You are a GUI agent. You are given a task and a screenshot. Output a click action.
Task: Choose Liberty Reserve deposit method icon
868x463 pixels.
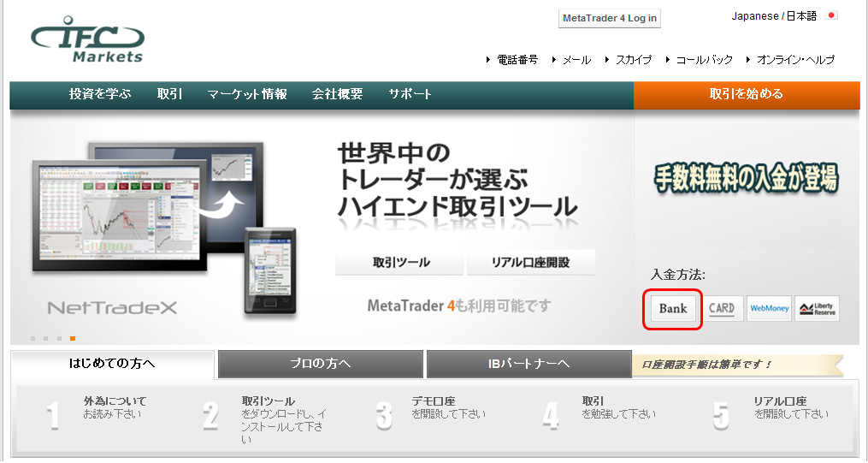(x=817, y=308)
